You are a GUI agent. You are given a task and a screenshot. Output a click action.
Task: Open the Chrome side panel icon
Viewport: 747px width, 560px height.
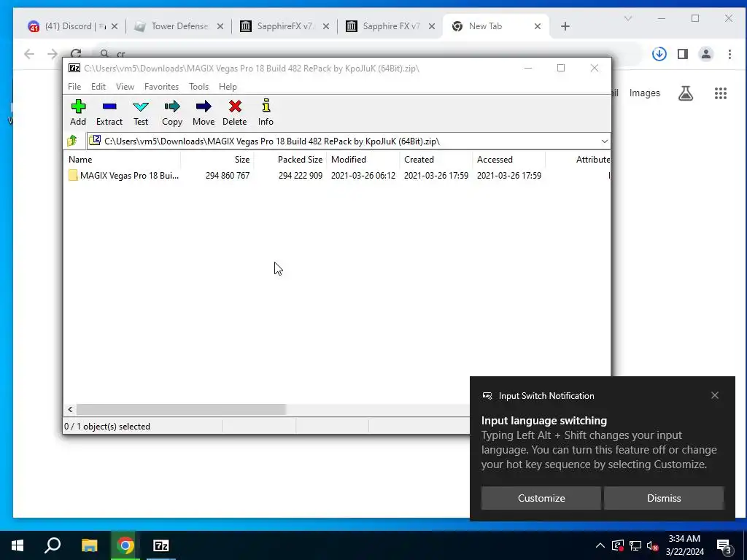tap(683, 54)
